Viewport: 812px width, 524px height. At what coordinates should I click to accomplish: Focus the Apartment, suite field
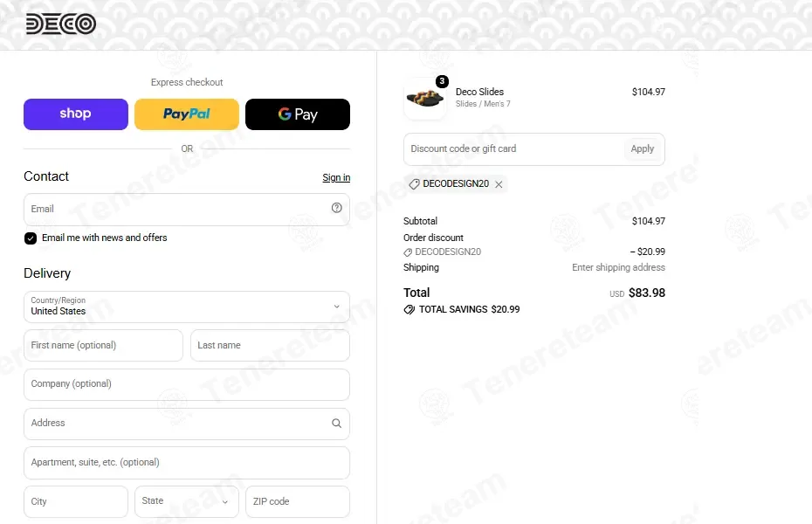click(x=187, y=462)
